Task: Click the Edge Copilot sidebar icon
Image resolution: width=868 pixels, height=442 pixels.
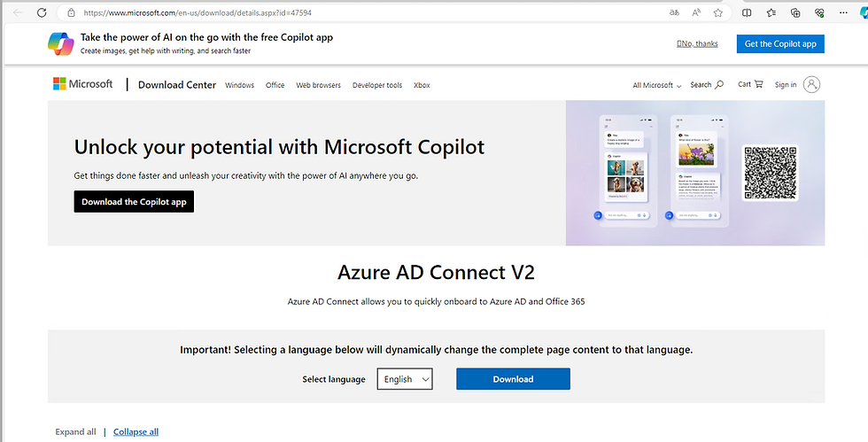Action: 863,12
